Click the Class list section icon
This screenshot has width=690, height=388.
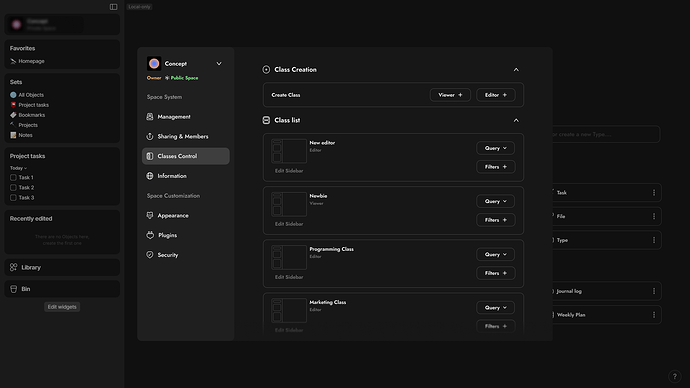tap(266, 120)
